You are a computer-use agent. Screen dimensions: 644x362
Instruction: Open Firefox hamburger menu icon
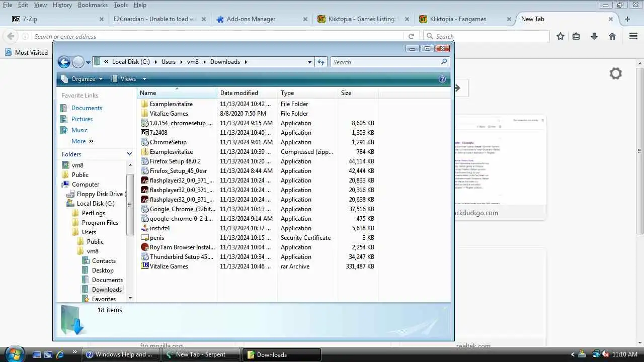click(x=633, y=36)
